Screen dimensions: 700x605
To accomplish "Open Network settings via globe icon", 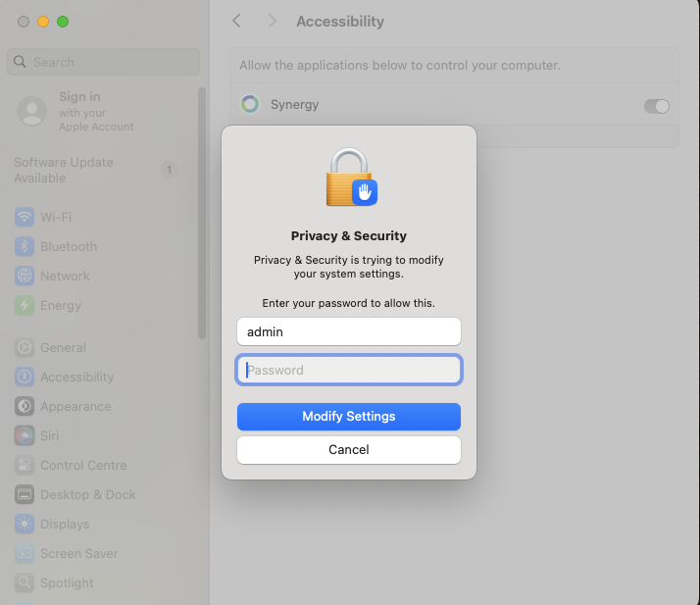I will 25,276.
